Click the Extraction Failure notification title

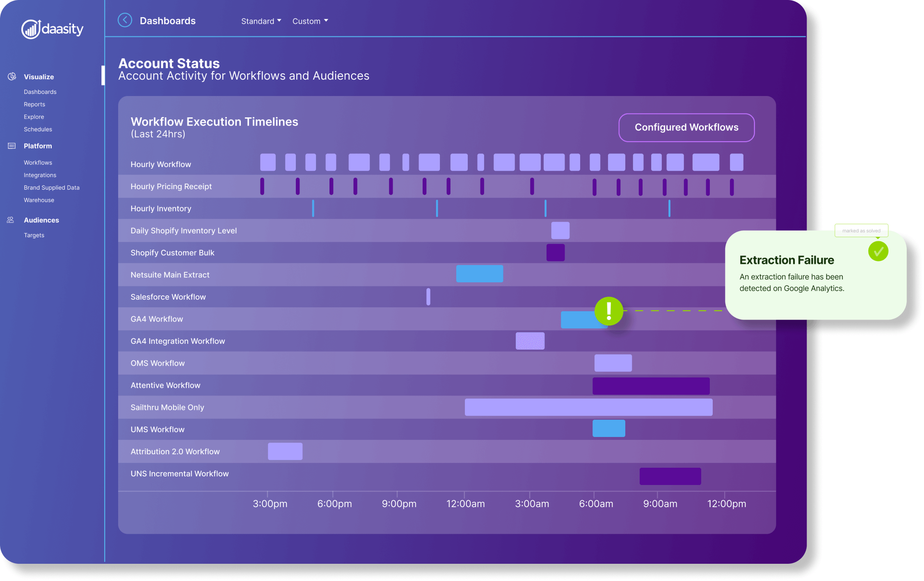787,260
